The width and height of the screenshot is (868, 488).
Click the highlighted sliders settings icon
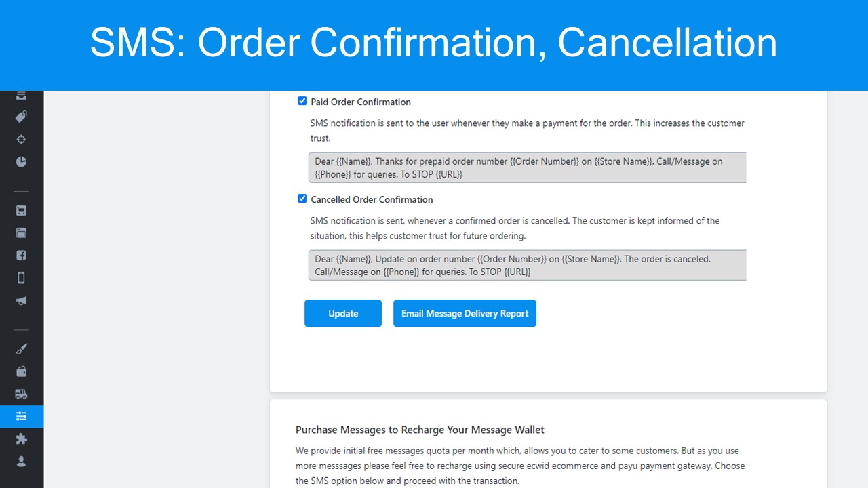click(22, 416)
